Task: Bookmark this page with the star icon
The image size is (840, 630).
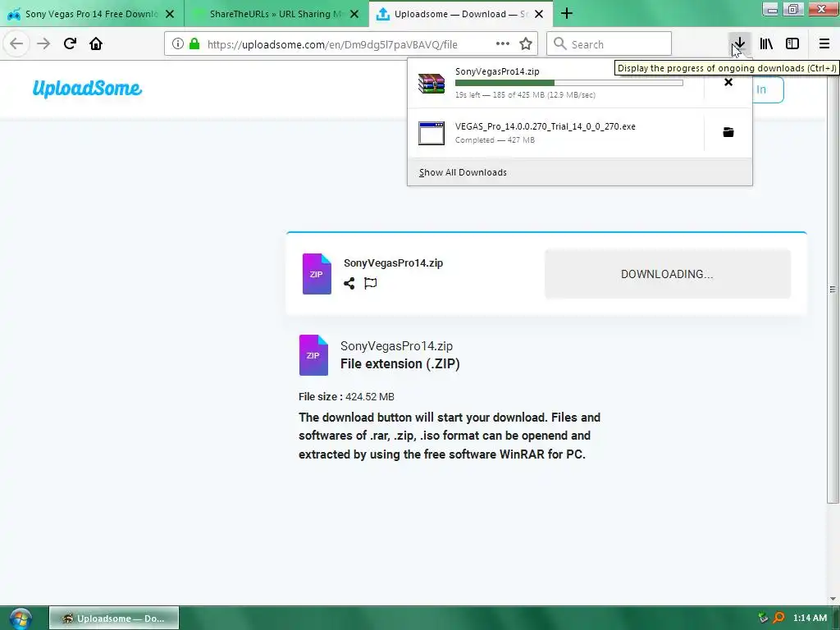Action: coord(526,44)
